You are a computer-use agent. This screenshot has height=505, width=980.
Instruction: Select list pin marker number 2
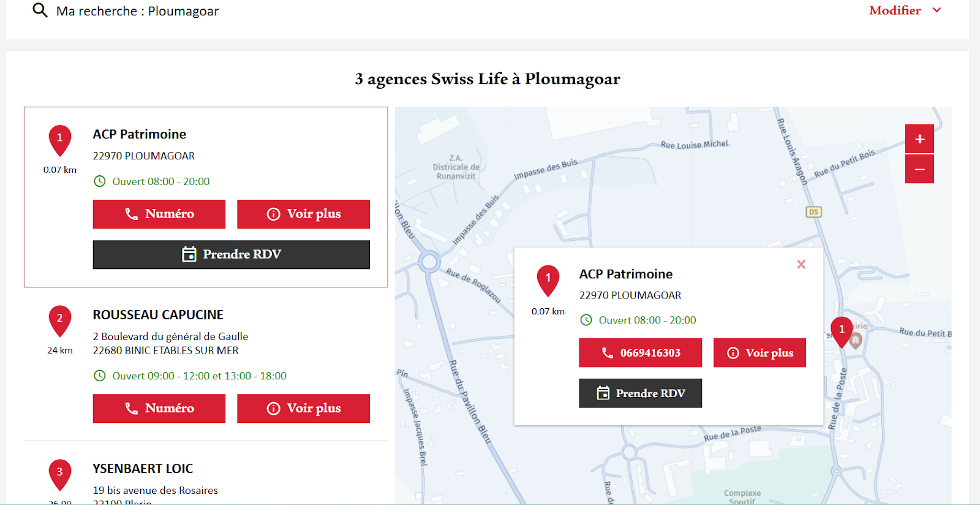click(x=60, y=321)
